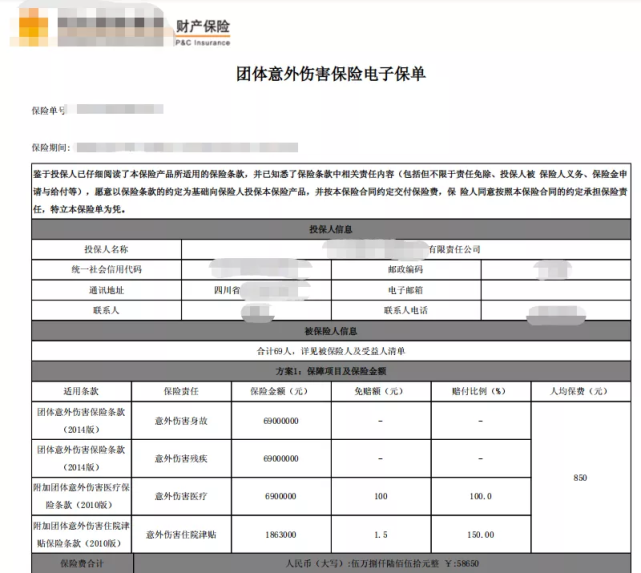
Task: Click the clause cell in the 意外伤害身故 row
Action: click(81, 421)
